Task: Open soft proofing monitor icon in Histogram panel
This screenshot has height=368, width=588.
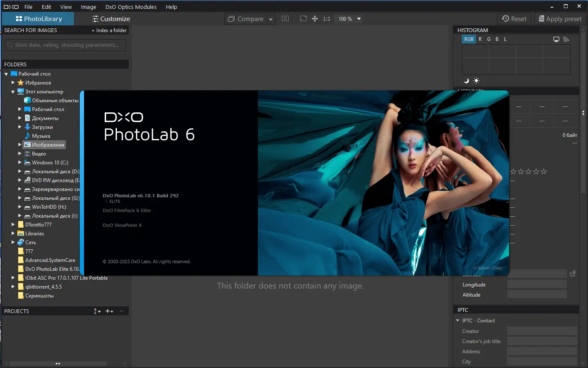Action: tap(556, 39)
